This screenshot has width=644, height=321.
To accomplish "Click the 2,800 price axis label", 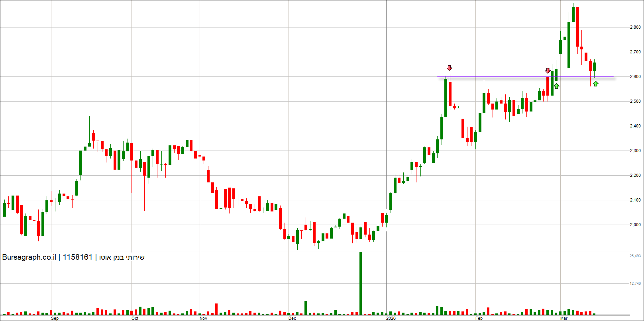I will 635,27.
